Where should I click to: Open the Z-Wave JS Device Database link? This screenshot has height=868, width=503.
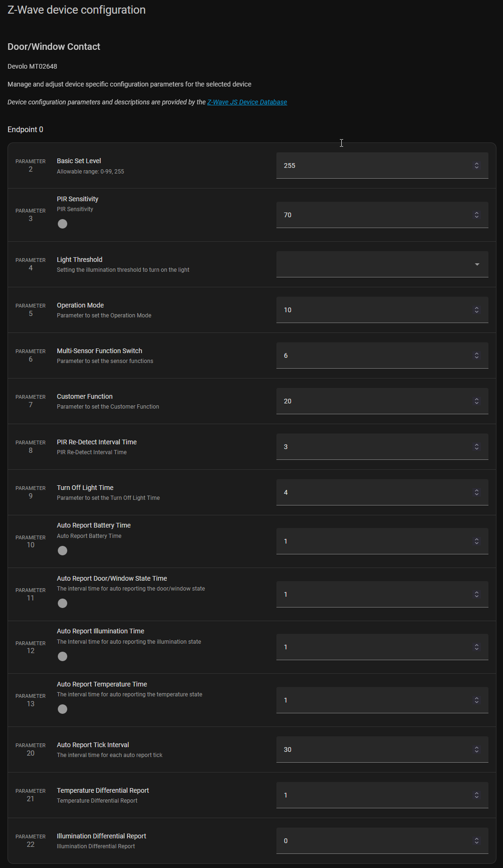coord(247,102)
